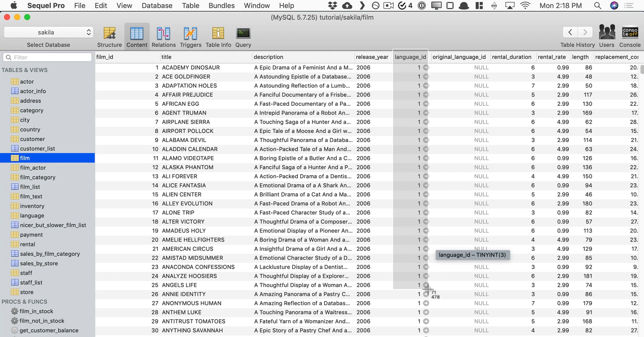The height and width of the screenshot is (337, 644).
Task: Click the 'ANACONDA CONFESSIONS' title cell
Action: tap(198, 267)
